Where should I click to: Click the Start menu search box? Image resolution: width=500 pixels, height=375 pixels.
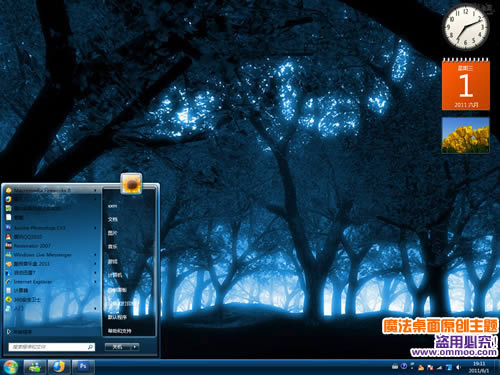(52, 347)
